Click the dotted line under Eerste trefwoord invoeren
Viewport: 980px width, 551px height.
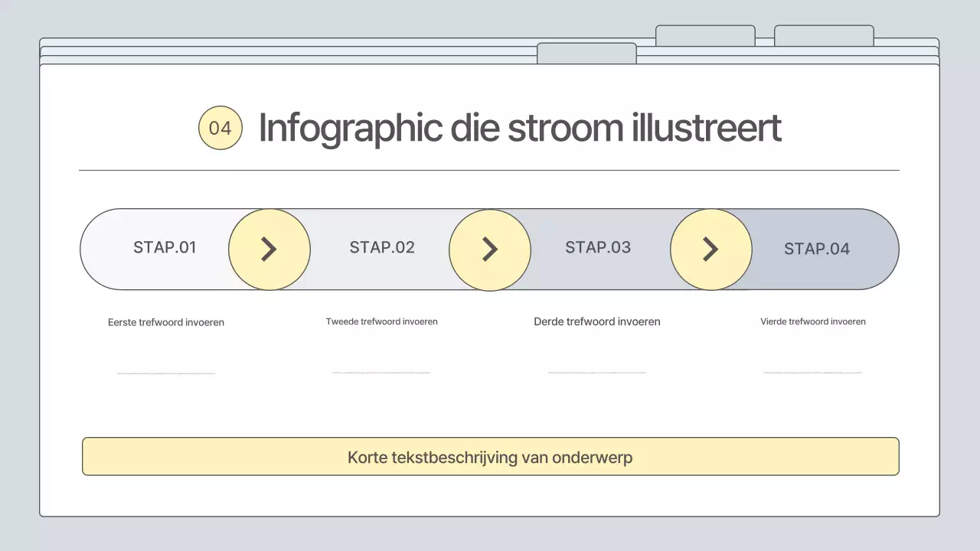click(166, 373)
